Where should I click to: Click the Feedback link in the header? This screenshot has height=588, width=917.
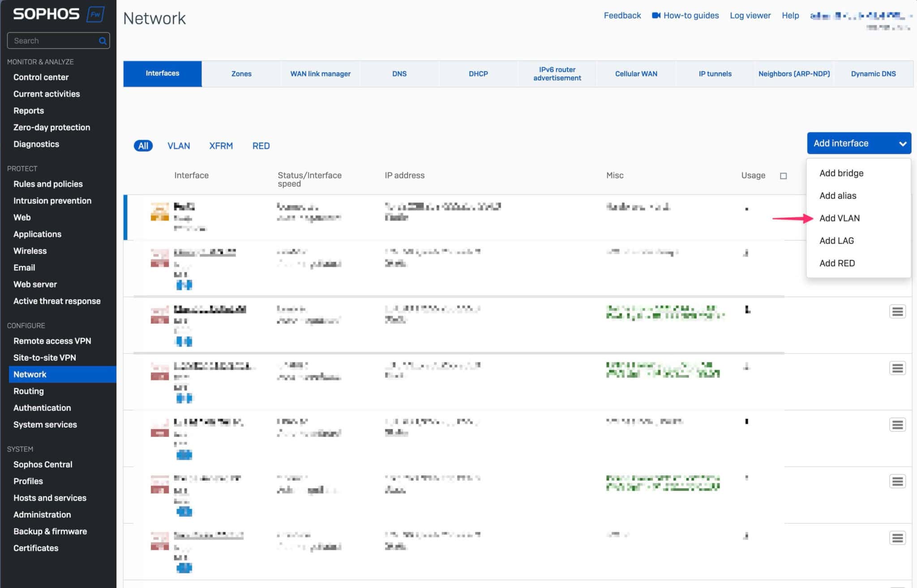pyautogui.click(x=622, y=15)
